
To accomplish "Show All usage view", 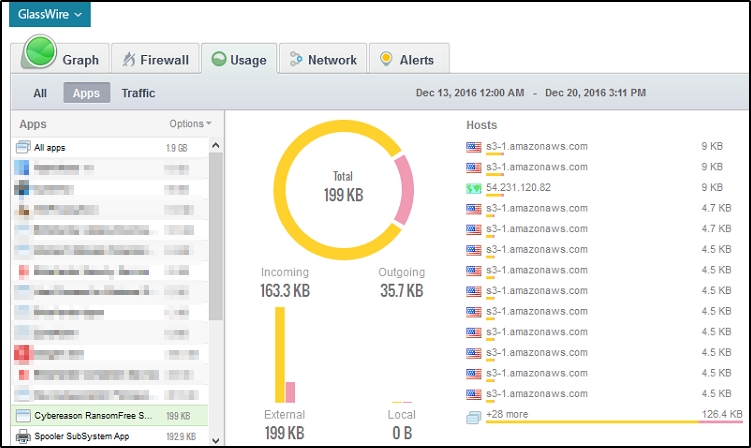I will 40,93.
